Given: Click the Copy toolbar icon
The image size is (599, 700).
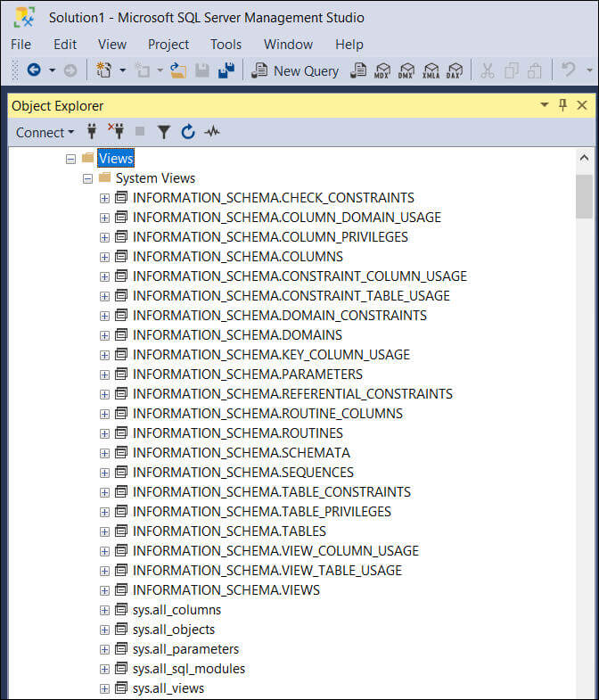Looking at the screenshot, I should (511, 70).
